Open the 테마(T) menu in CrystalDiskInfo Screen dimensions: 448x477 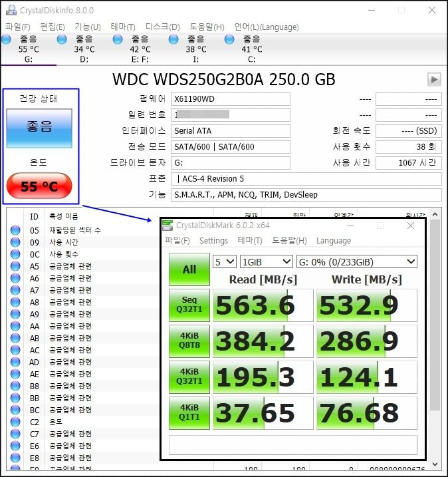123,27
